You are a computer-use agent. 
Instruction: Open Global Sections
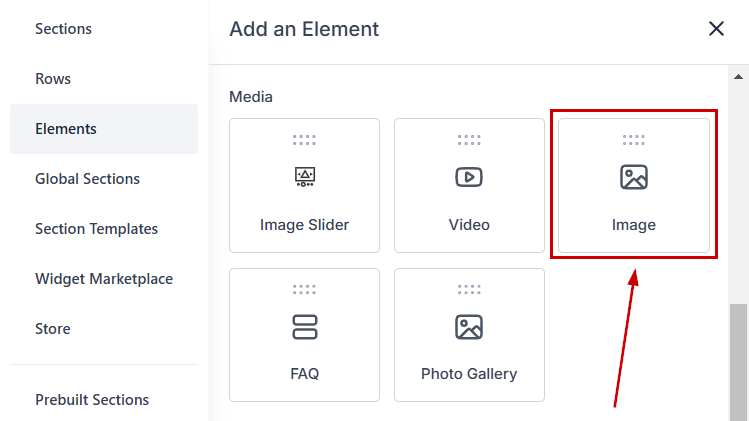pyautogui.click(x=87, y=179)
